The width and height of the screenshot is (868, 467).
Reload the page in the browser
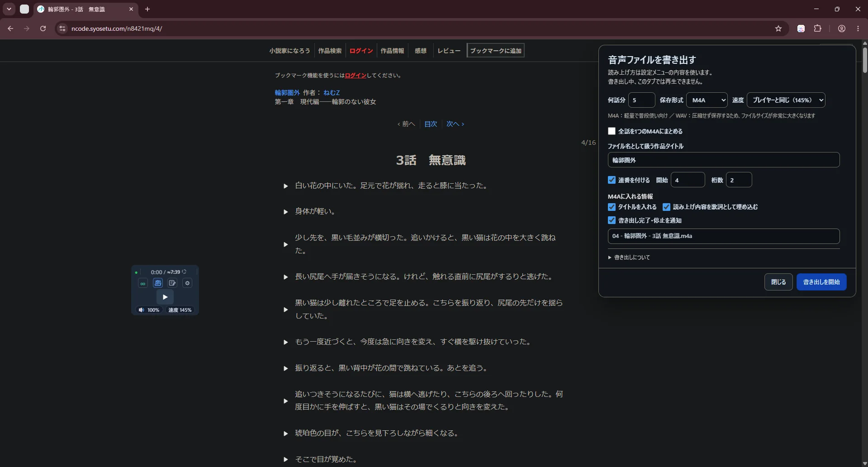(43, 29)
